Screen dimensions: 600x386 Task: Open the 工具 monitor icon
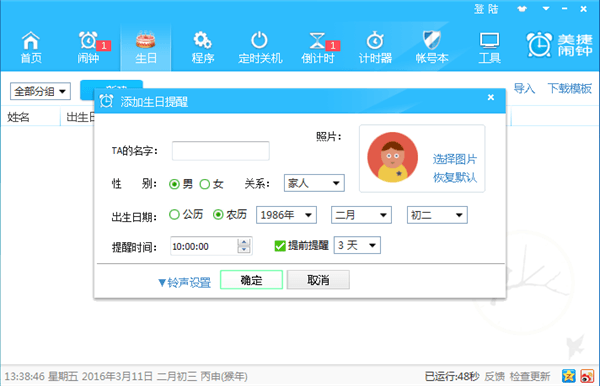(x=489, y=47)
